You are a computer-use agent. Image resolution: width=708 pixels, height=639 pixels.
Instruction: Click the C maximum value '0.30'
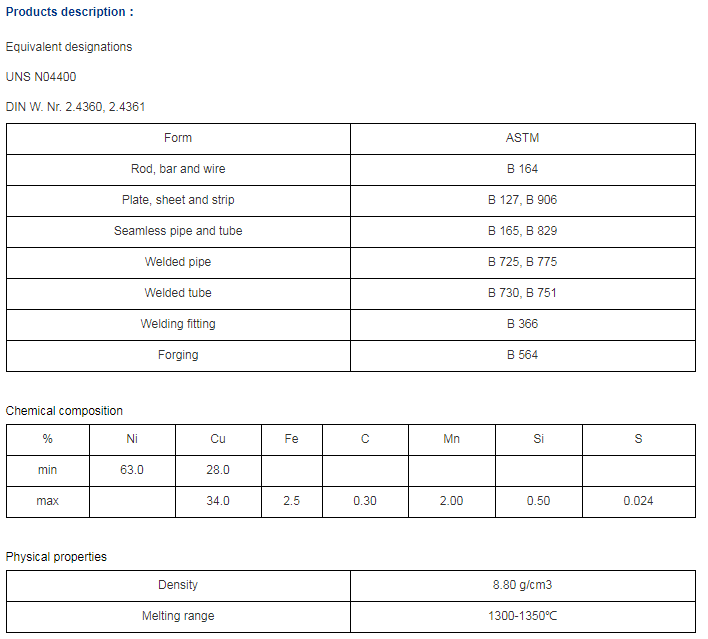(x=365, y=501)
